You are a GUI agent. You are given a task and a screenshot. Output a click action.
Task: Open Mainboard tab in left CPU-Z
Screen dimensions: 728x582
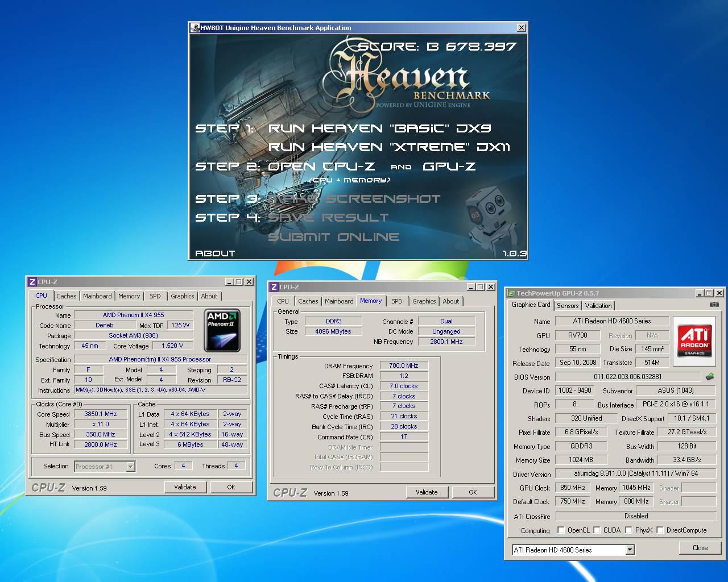(97, 296)
